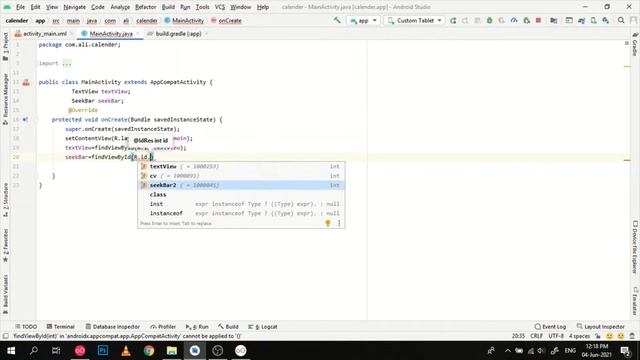The width and height of the screenshot is (640, 360).
Task: Show hidden system tray icons chevron
Action: tap(507, 351)
